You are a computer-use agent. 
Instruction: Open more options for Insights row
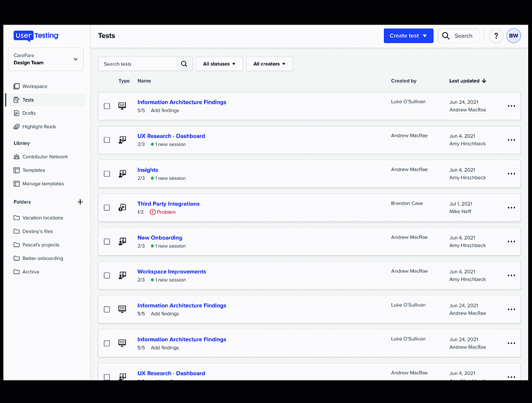(511, 174)
